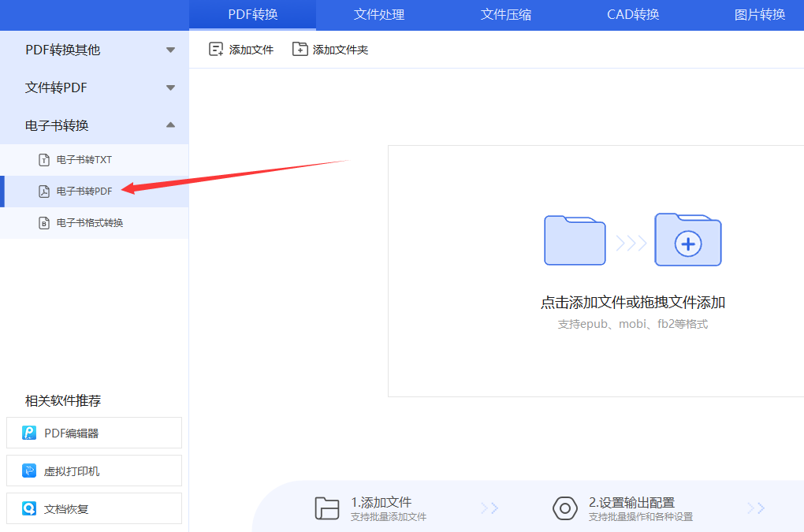Select the 电子书转TXT file icon
The height and width of the screenshot is (532, 804).
(x=44, y=160)
